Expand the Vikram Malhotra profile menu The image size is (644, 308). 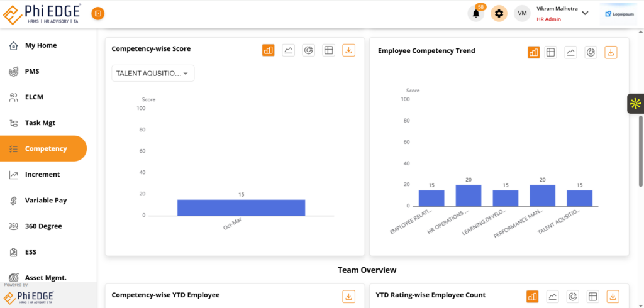click(585, 13)
